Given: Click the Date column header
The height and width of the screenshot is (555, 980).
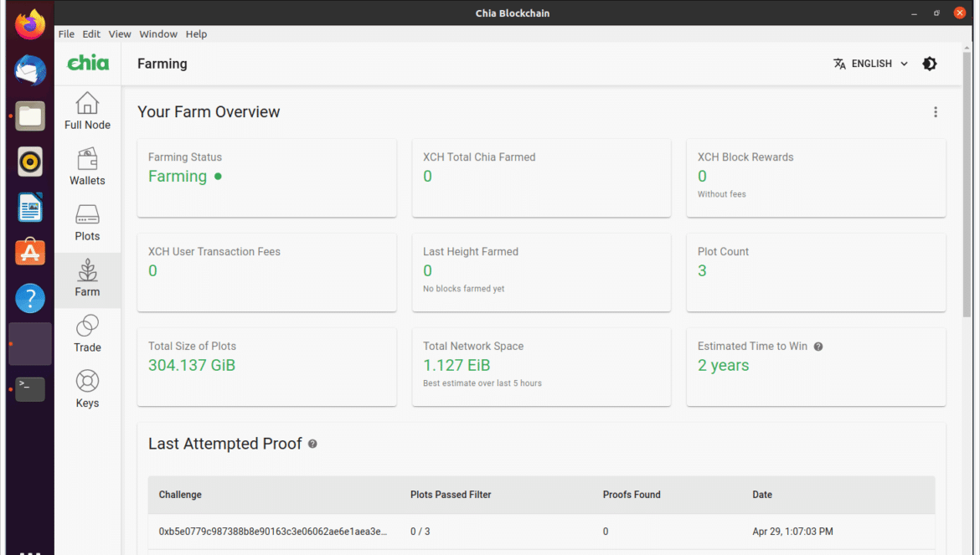Looking at the screenshot, I should tap(762, 495).
